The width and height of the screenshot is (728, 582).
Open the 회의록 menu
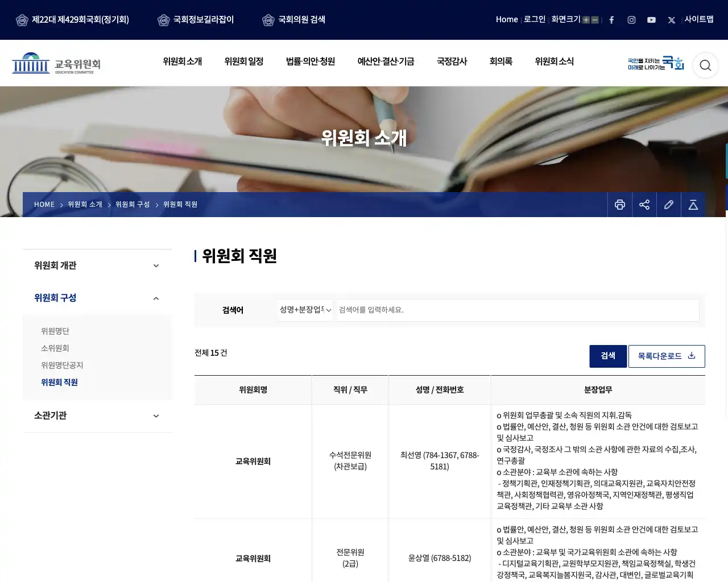click(501, 61)
